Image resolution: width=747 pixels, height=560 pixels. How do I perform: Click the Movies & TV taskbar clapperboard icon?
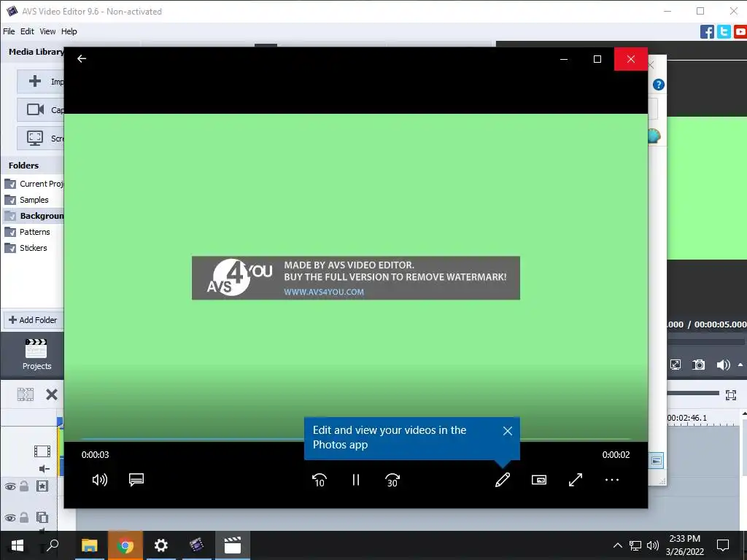(x=233, y=545)
